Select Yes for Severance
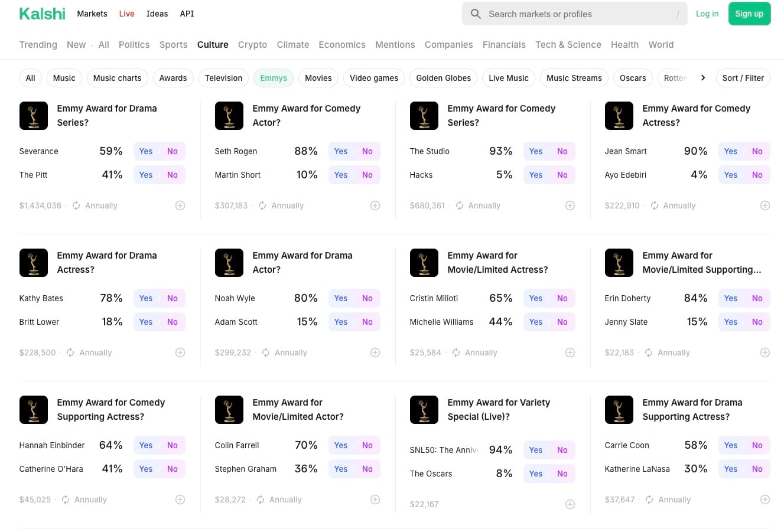Screen dimensions: 784x532 tap(146, 151)
